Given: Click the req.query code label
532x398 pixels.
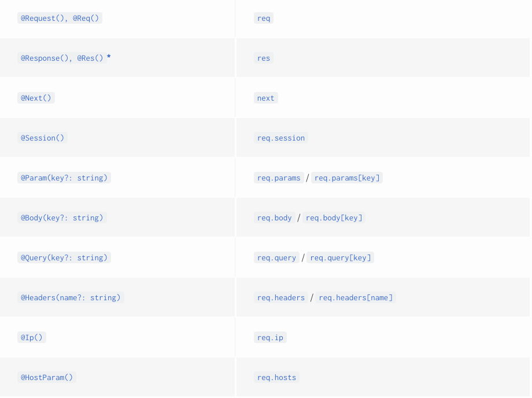Looking at the screenshot, I should click(276, 258).
